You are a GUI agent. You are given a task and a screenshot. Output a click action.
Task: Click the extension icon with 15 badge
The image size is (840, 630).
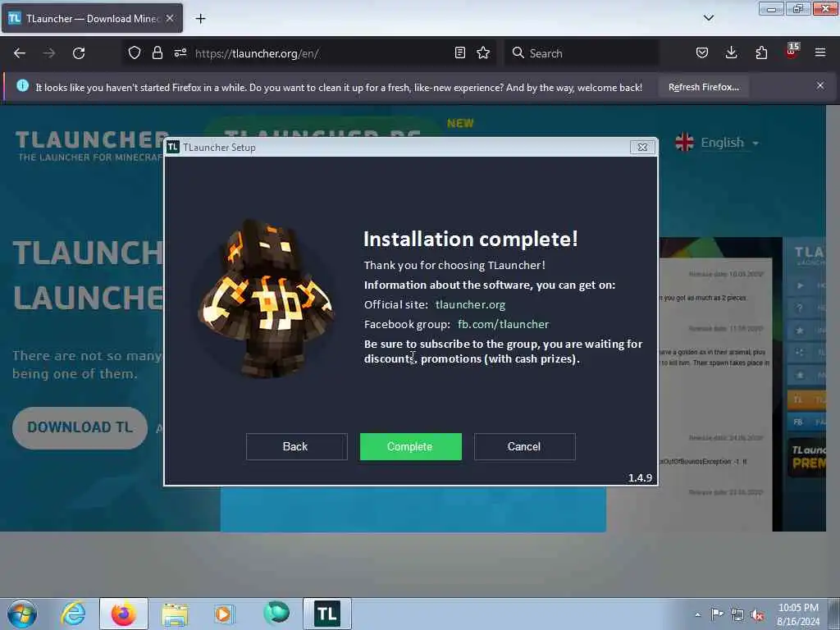tap(792, 51)
